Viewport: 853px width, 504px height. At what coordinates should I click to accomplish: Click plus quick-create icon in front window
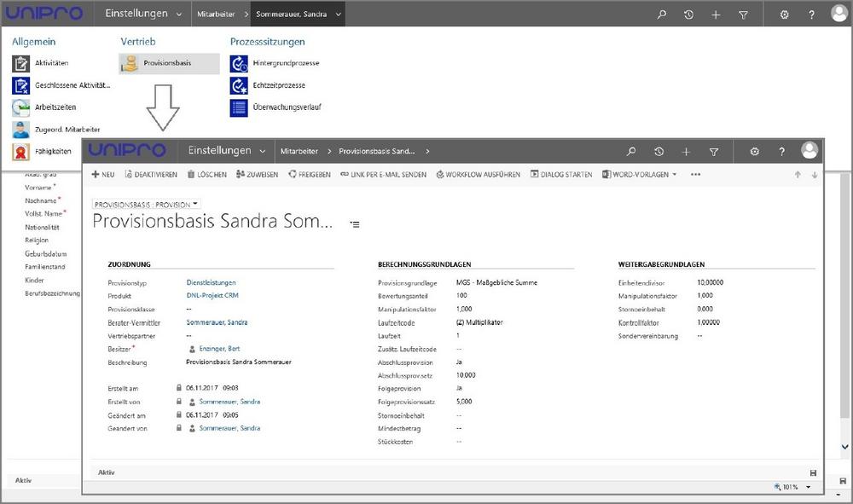pos(686,152)
